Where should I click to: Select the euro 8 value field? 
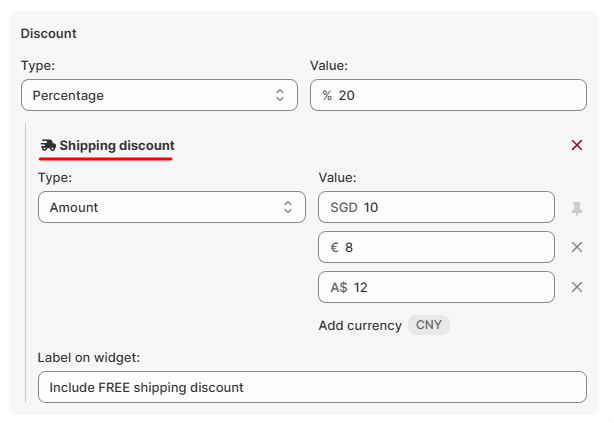(x=450, y=248)
